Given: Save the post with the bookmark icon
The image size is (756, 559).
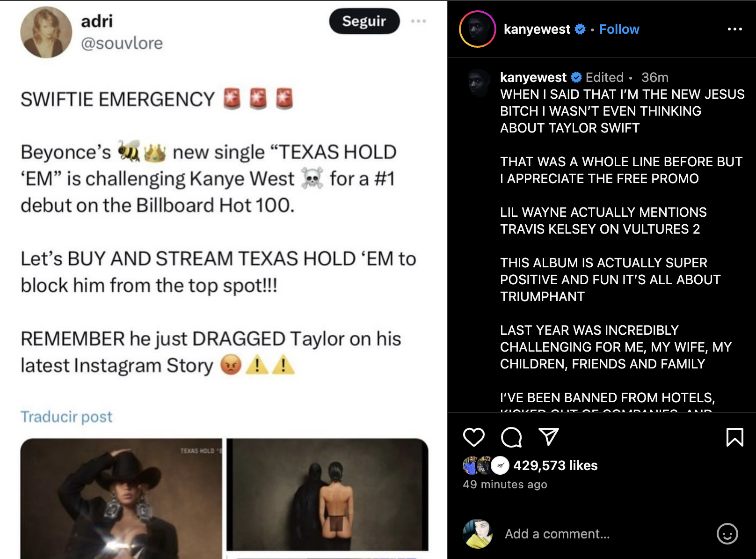Looking at the screenshot, I should coord(734,437).
